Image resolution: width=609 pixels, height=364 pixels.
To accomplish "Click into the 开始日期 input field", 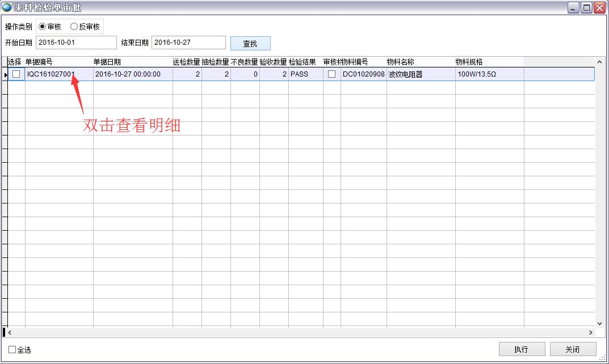I will [76, 43].
